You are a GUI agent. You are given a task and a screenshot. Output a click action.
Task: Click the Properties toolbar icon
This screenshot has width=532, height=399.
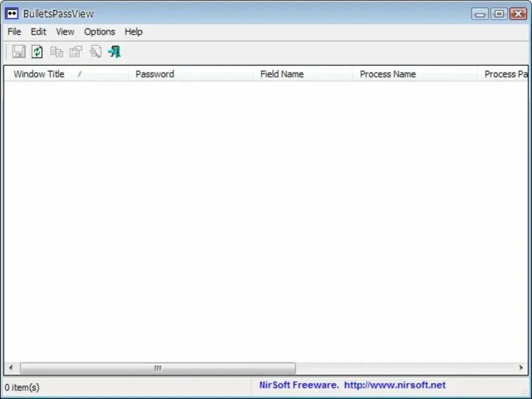coord(76,52)
